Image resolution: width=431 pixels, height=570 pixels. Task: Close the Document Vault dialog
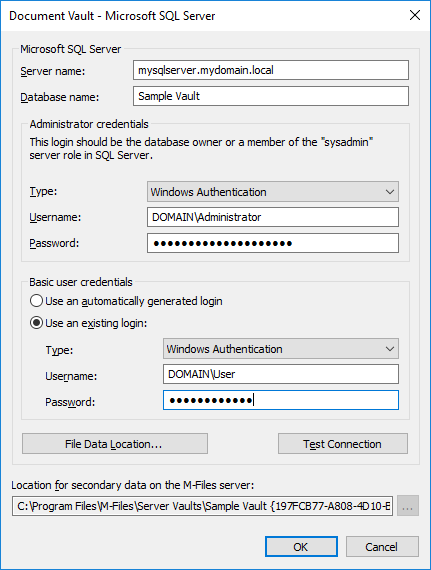click(415, 15)
